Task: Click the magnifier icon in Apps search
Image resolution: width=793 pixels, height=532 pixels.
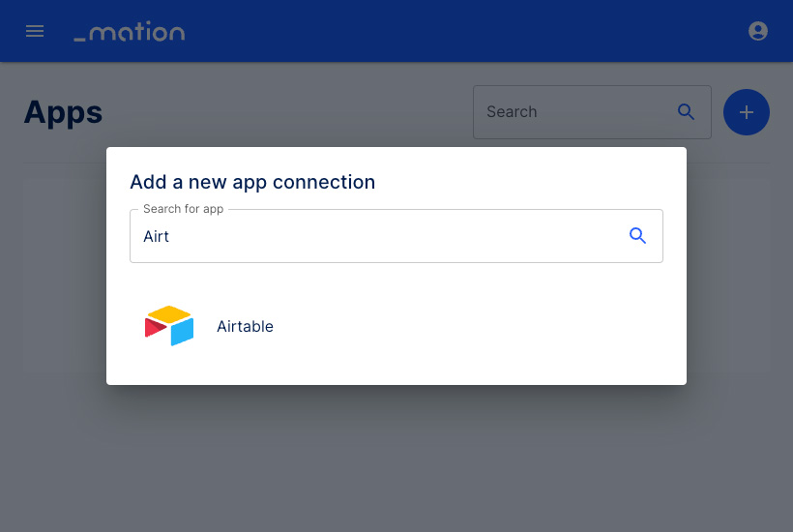Action: (686, 112)
